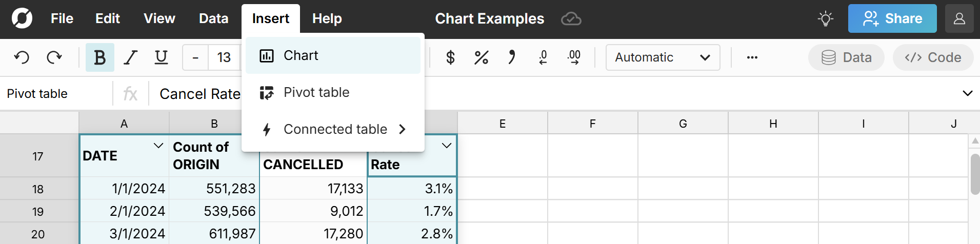Open the Code panel button

[x=933, y=57]
